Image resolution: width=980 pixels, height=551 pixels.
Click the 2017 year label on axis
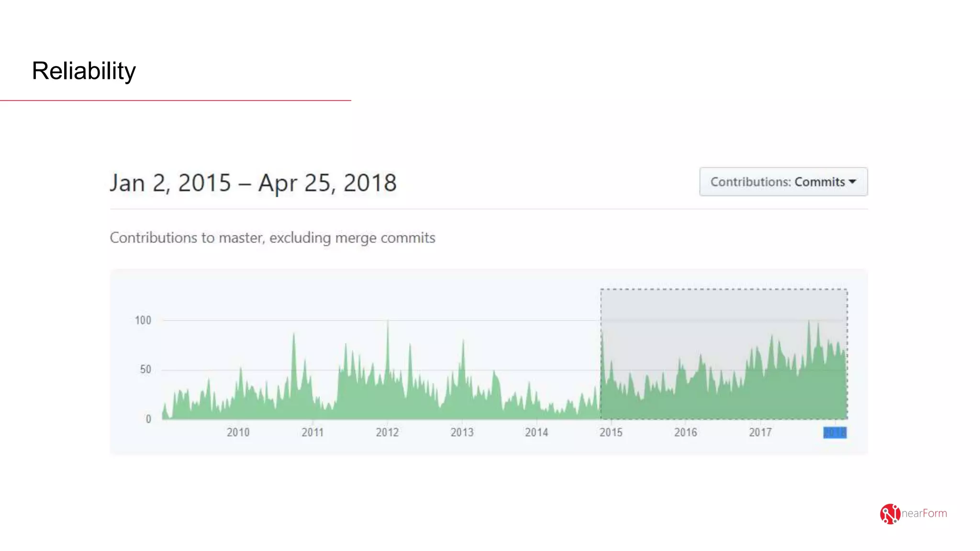click(x=760, y=432)
